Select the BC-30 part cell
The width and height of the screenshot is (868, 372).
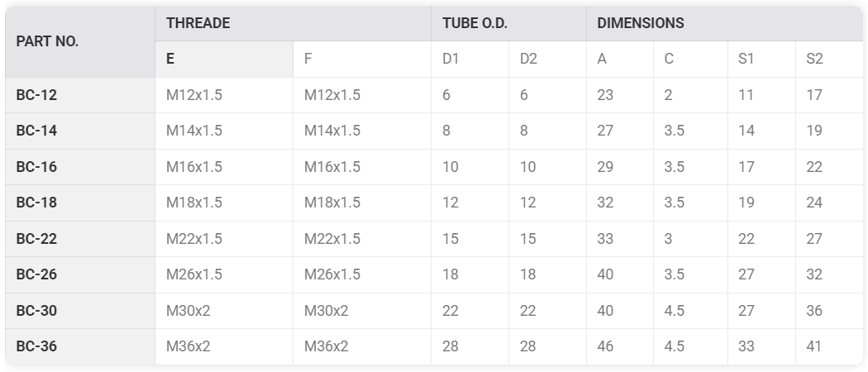tap(80, 311)
